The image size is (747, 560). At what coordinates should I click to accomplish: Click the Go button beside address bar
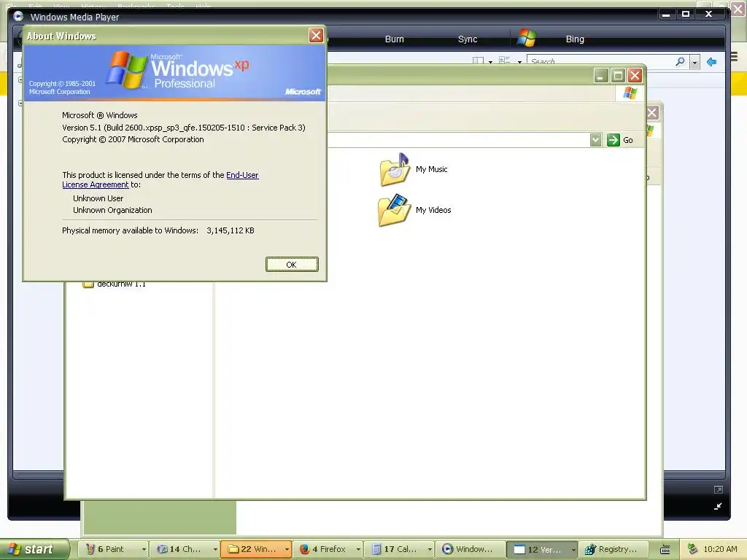click(x=620, y=140)
